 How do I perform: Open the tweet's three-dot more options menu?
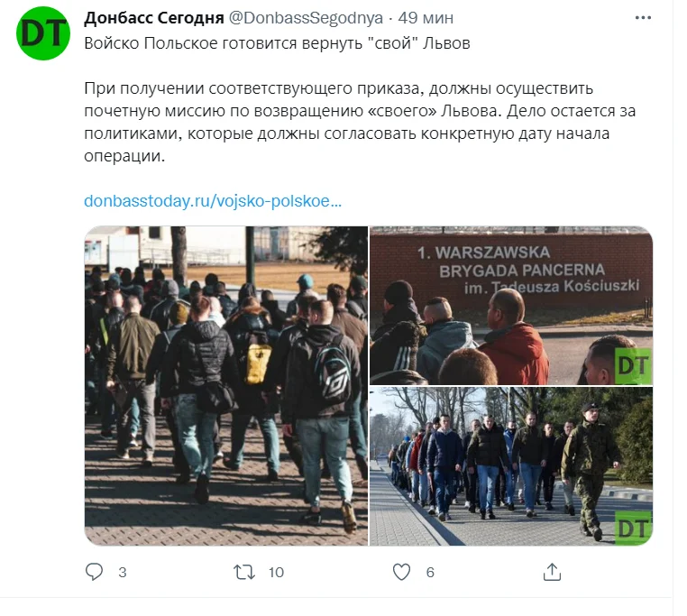pos(643,17)
